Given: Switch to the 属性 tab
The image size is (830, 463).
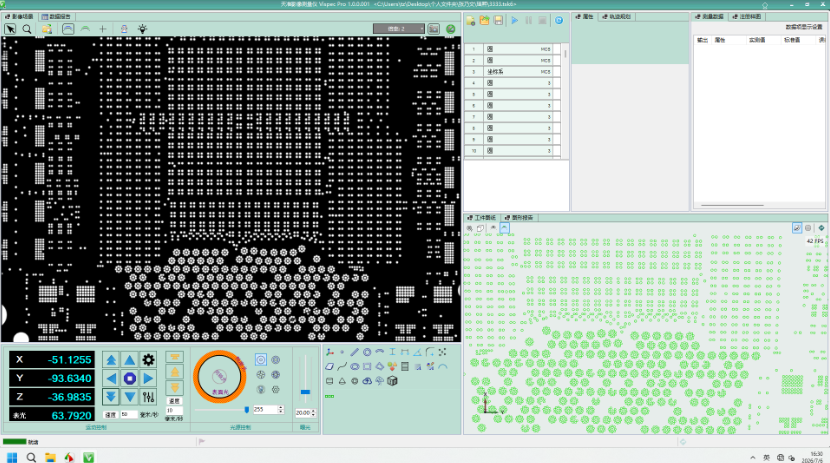Looking at the screenshot, I should tap(584, 17).
